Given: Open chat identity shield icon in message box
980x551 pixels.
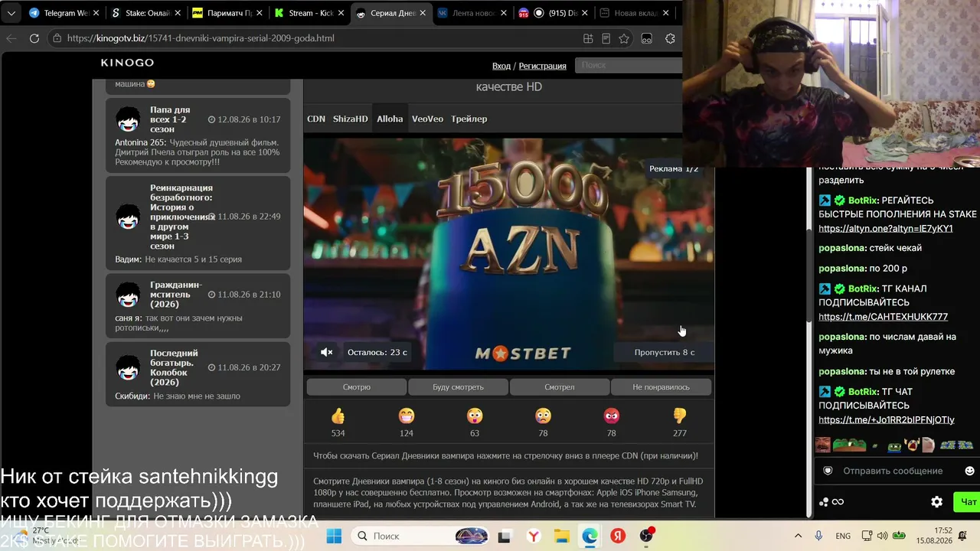Looking at the screenshot, I should coord(828,471).
